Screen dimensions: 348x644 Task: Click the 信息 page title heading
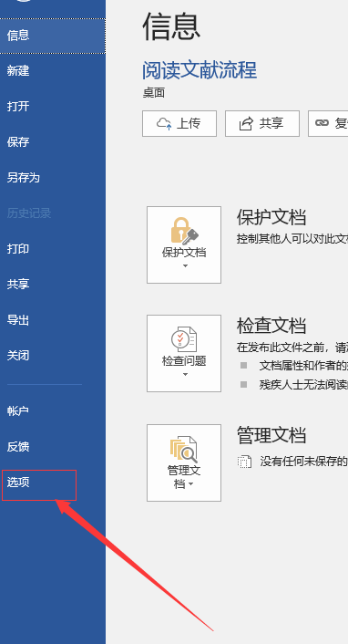point(171,26)
